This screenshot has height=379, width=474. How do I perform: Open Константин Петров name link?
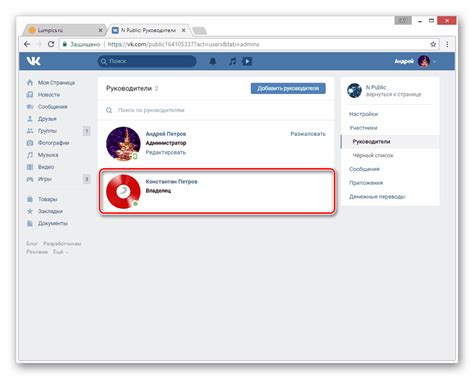[x=171, y=182]
